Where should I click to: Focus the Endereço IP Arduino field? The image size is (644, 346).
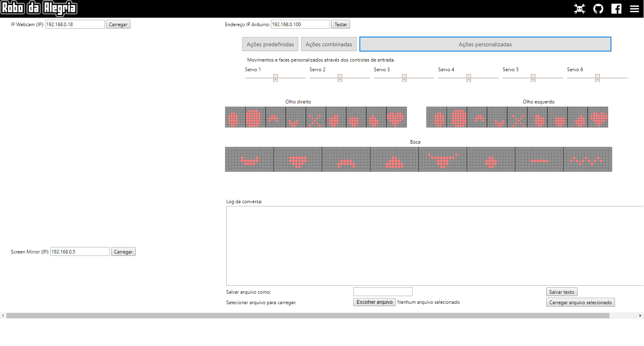[x=300, y=24]
